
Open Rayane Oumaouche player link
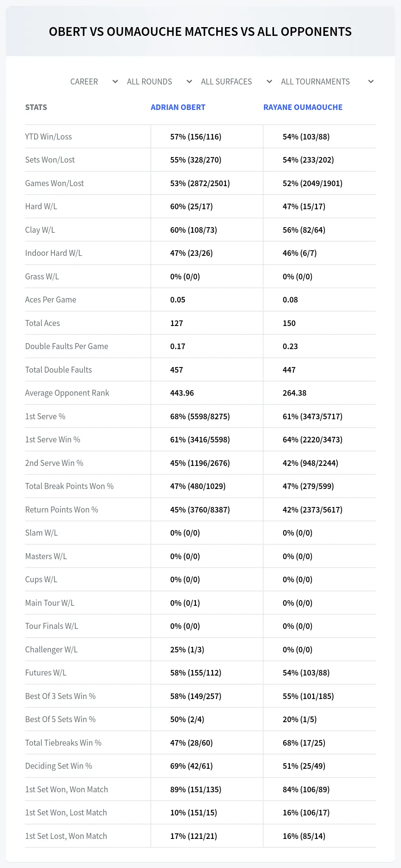pos(303,107)
